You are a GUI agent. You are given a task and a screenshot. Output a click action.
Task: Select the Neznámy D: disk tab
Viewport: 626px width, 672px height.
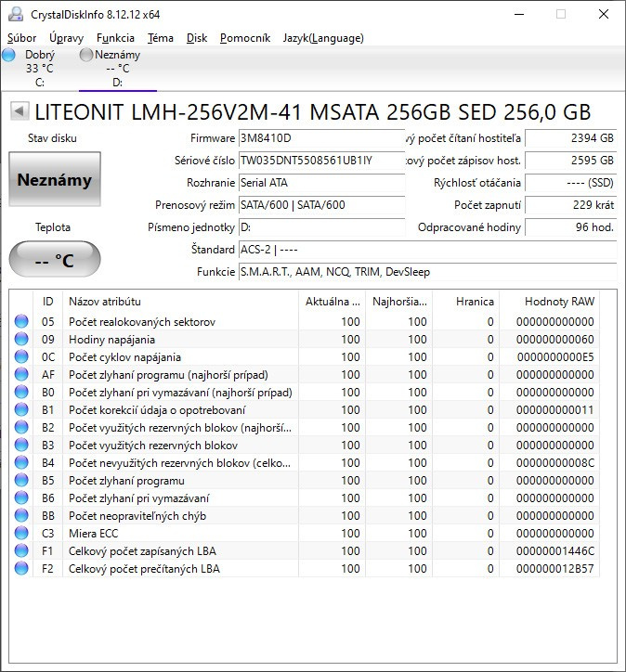click(x=117, y=69)
